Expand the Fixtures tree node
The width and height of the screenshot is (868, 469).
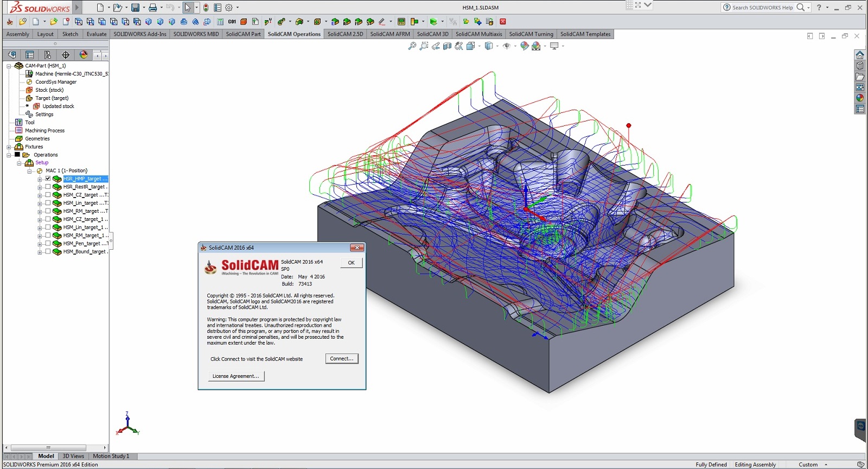point(9,147)
